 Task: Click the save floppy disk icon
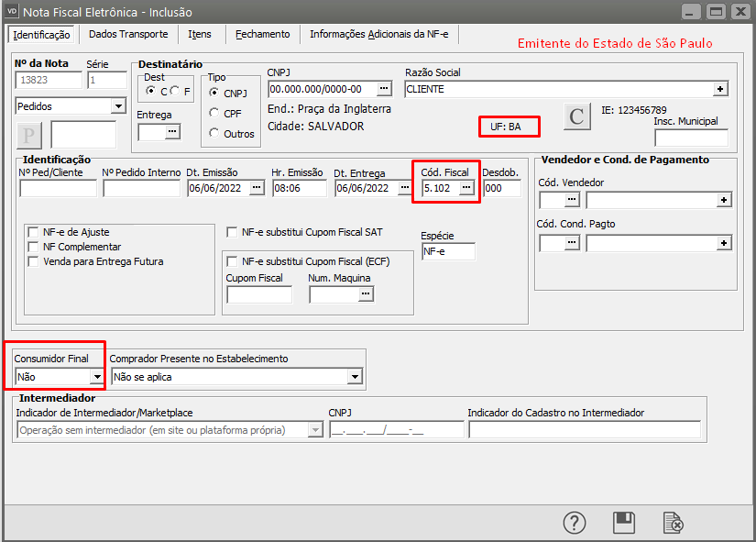tap(624, 523)
